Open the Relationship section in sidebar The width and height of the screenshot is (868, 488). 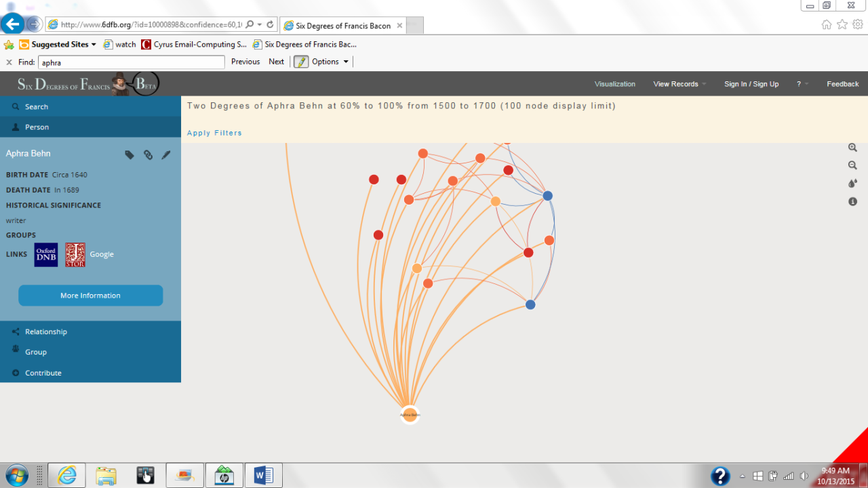coord(46,332)
